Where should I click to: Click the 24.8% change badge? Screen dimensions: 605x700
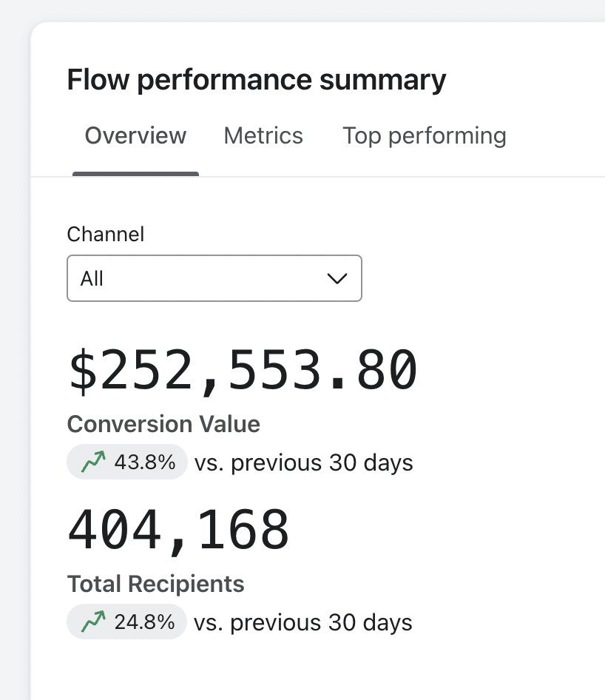(x=126, y=622)
